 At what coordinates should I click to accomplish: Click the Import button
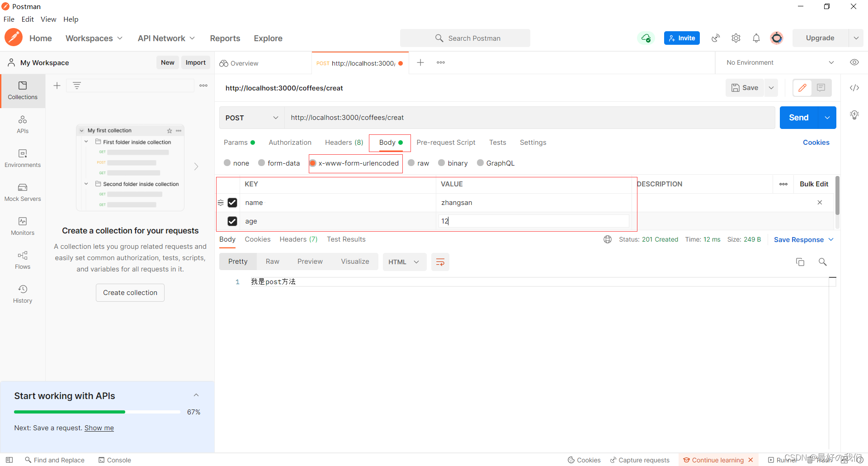(195, 62)
